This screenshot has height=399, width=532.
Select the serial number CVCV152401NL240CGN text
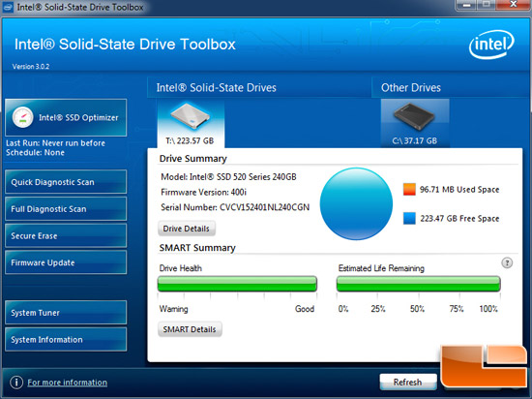(264, 207)
